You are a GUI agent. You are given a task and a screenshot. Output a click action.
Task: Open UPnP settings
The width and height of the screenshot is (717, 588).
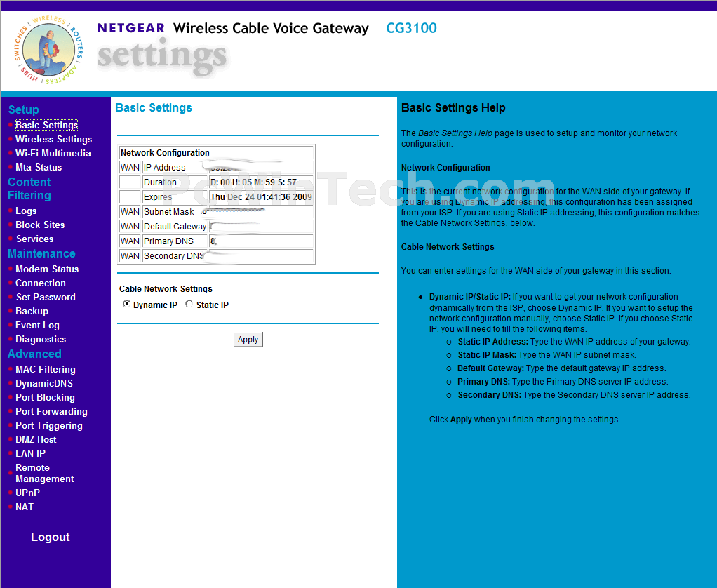click(x=27, y=493)
